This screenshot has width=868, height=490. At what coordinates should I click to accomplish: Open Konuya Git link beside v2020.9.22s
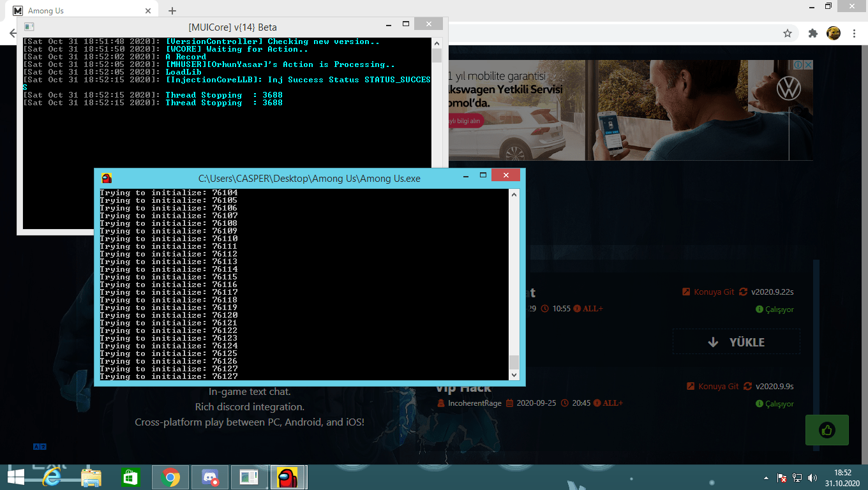708,292
